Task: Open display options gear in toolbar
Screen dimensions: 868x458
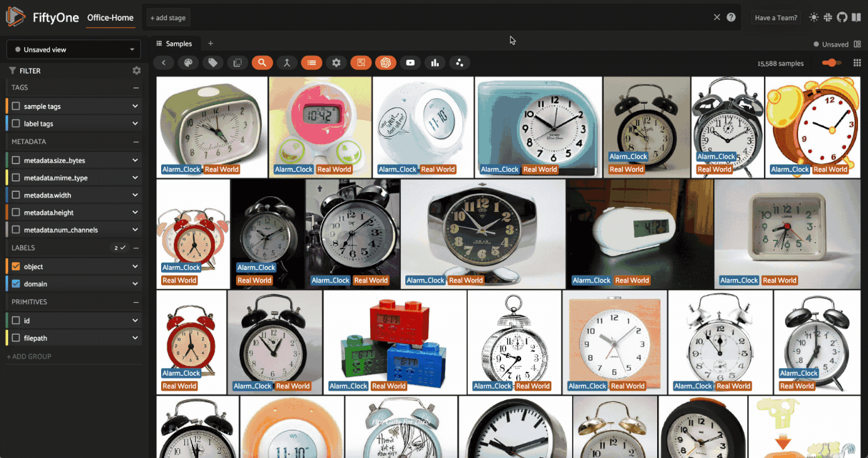Action: coord(336,62)
